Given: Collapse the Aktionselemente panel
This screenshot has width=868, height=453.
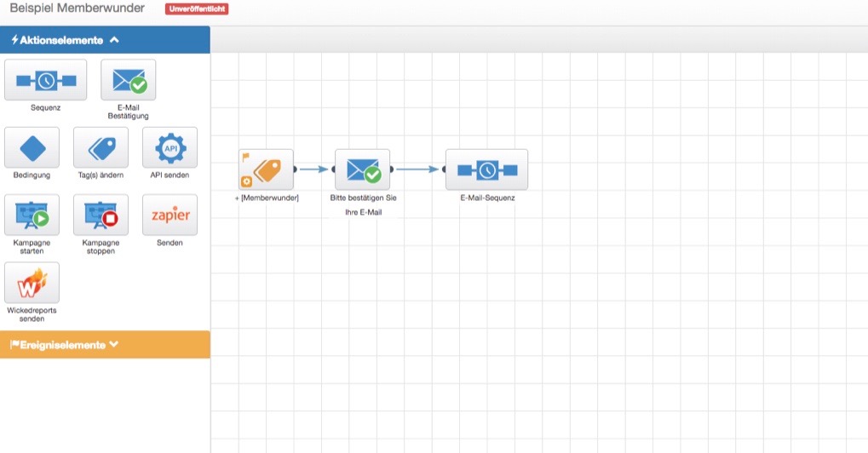Looking at the screenshot, I should click(114, 40).
